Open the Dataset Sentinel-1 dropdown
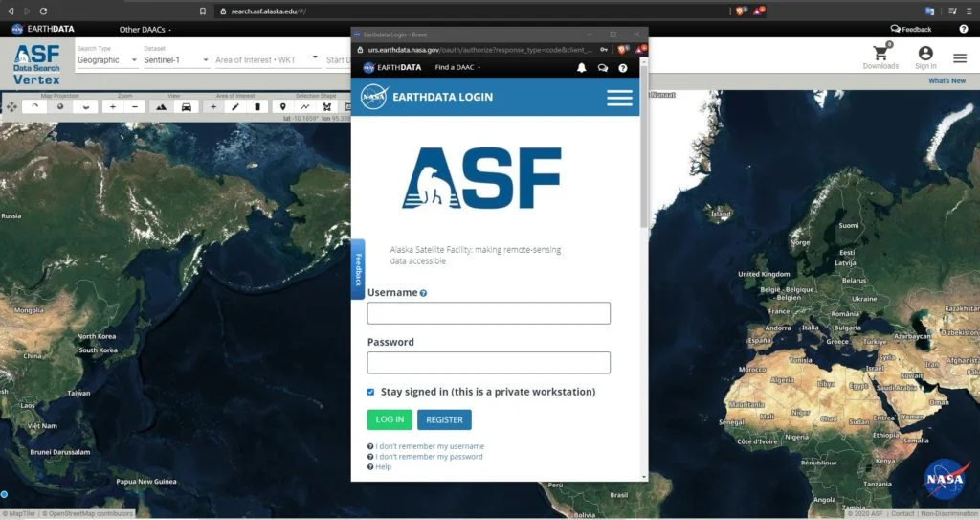The height and width of the screenshot is (520, 980). click(x=176, y=60)
